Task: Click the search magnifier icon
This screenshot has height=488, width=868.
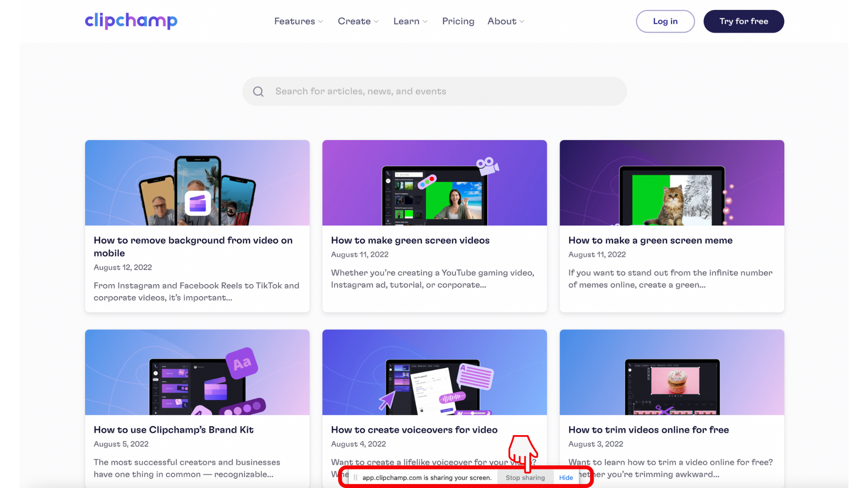Action: click(x=258, y=91)
